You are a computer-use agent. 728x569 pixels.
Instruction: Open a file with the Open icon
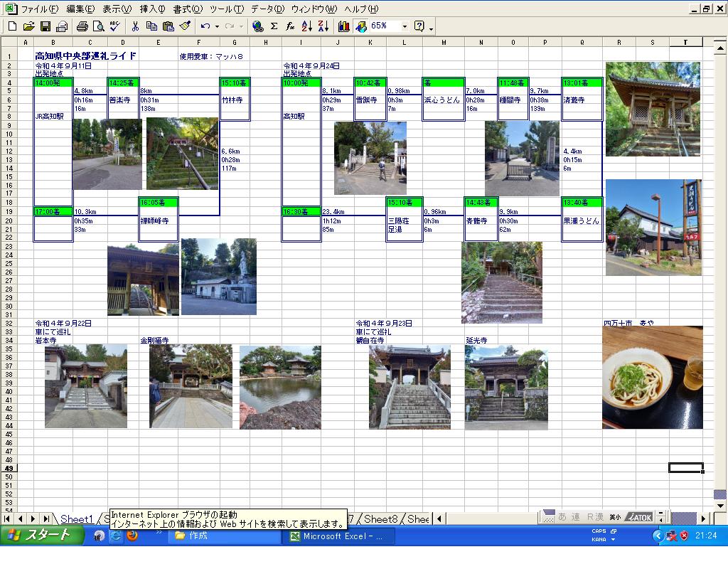(x=28, y=26)
